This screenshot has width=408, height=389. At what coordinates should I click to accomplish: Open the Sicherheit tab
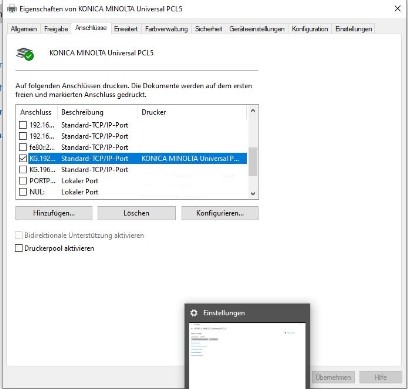coord(208,29)
